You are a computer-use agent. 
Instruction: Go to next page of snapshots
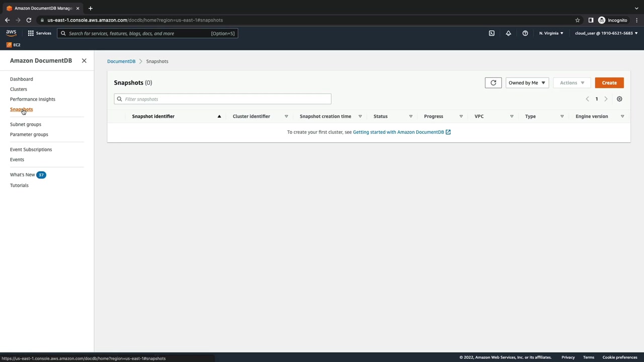606,99
